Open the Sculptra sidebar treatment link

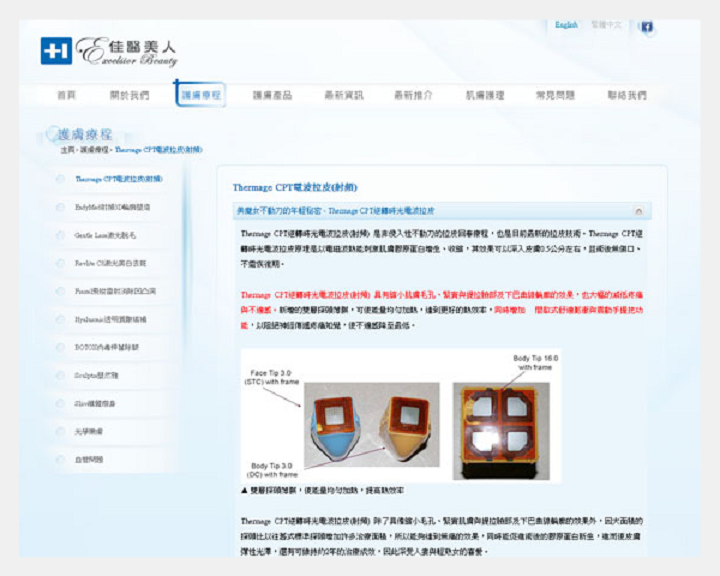(96, 375)
